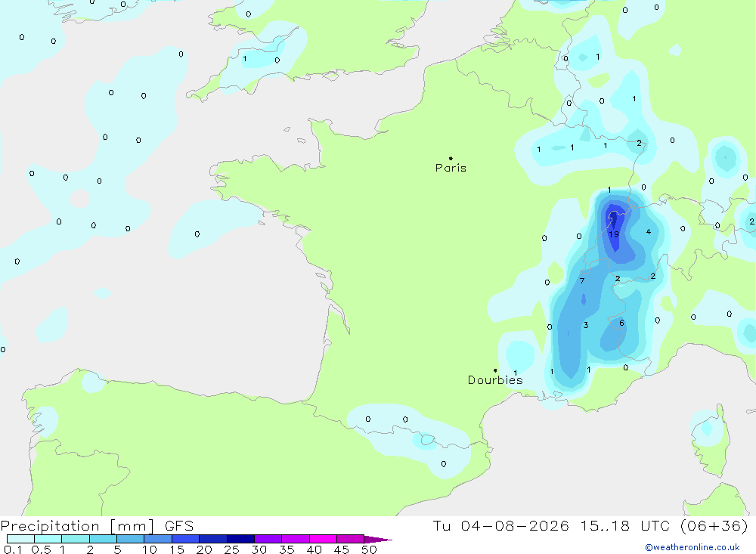Open the weatheronline.co.uk copyright link
756x554 pixels.
[x=692, y=547]
